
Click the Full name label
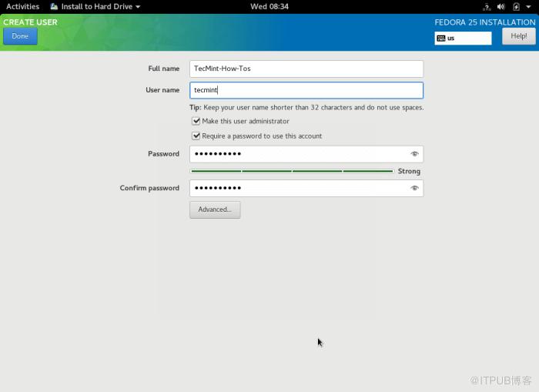tap(163, 69)
